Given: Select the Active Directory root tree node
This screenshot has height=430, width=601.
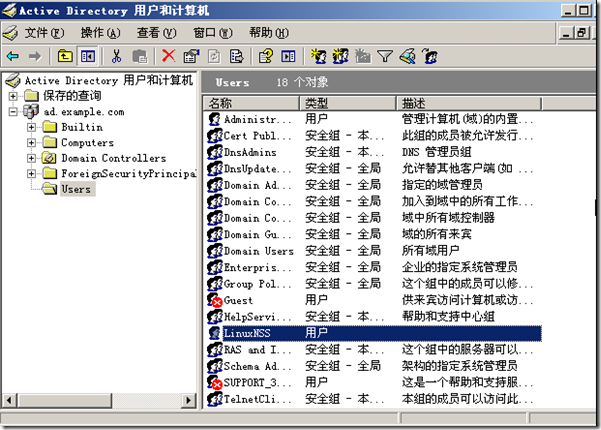Looking at the screenshot, I should tap(108, 80).
